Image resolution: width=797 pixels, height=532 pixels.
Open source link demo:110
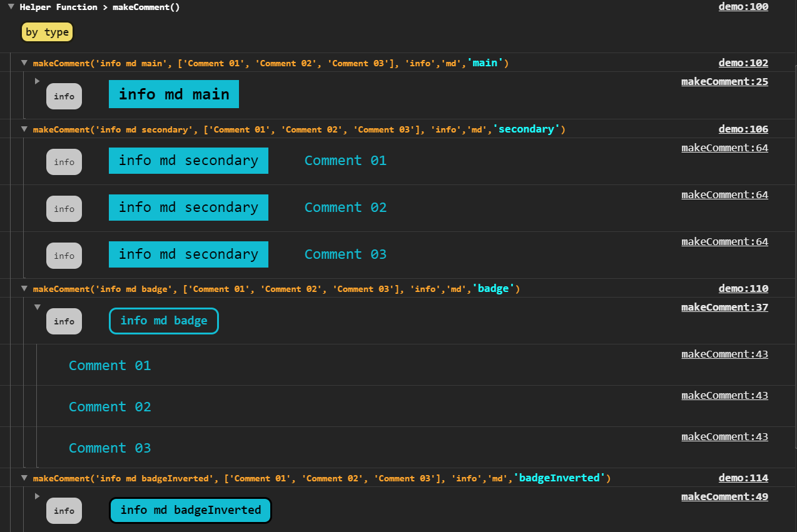(743, 288)
